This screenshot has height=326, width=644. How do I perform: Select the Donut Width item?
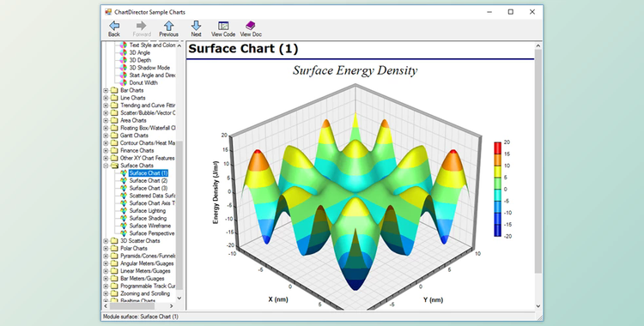[x=143, y=82]
